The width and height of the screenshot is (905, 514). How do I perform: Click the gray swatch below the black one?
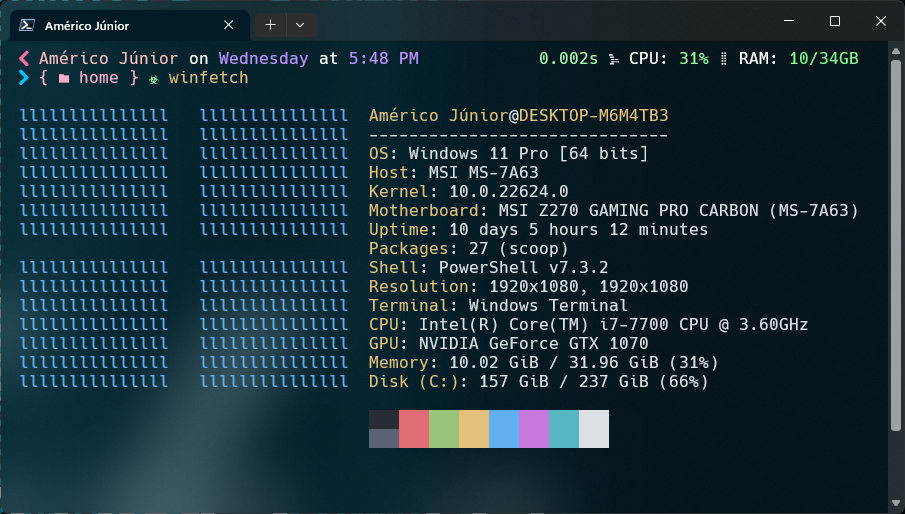(x=384, y=438)
